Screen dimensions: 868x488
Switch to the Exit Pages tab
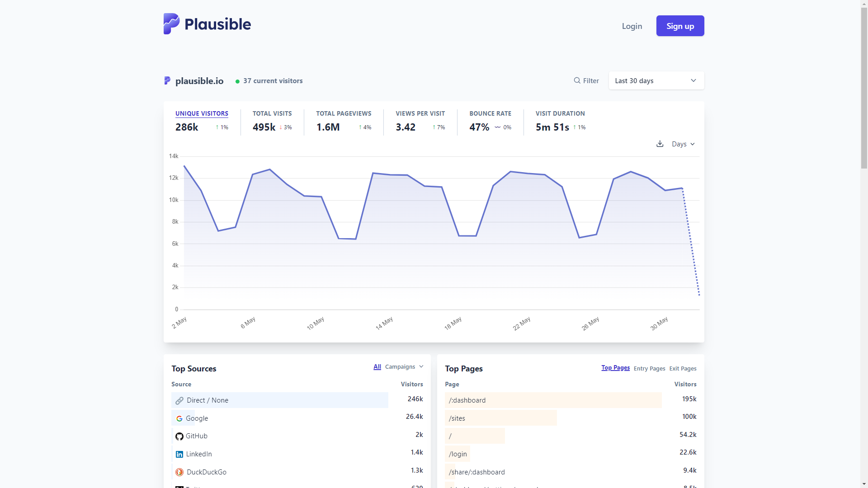(x=683, y=368)
